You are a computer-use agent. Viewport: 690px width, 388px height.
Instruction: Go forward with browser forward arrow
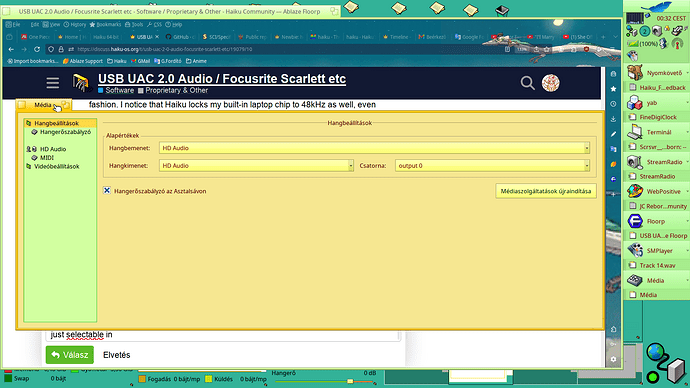pos(24,49)
